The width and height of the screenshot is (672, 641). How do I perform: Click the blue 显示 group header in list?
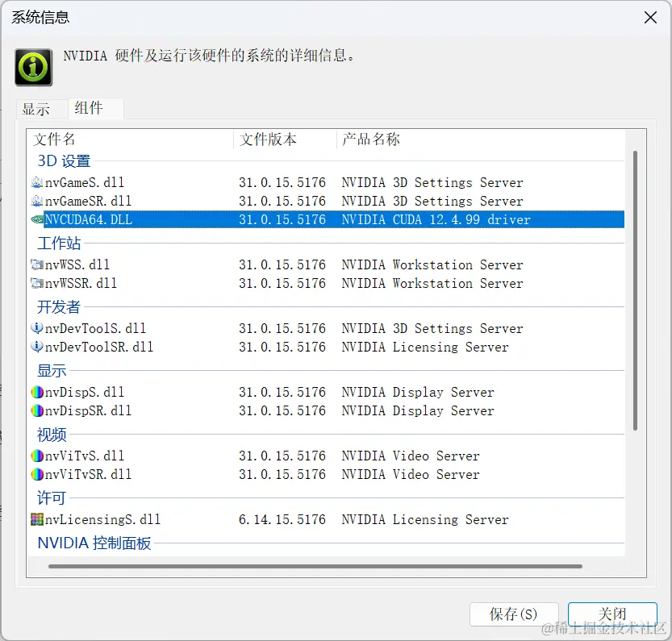click(52, 371)
